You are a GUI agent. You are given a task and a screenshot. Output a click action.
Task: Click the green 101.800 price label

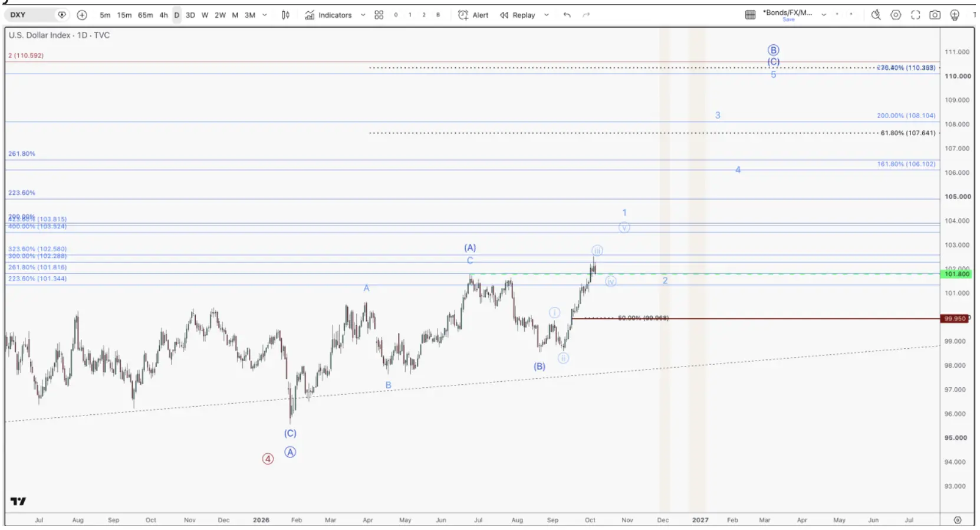click(x=956, y=274)
